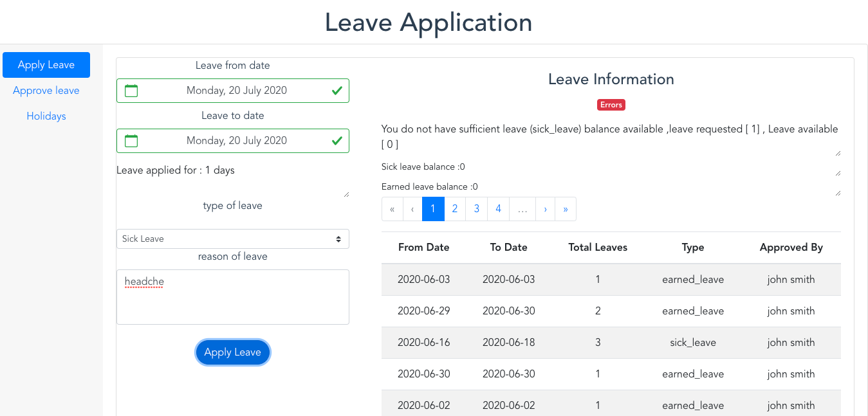
Task: Click green checkmark in Leave from date
Action: click(337, 91)
